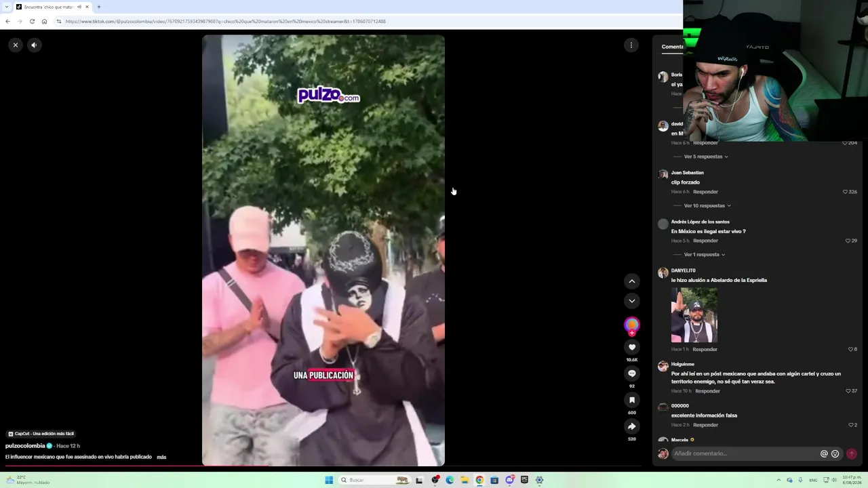Viewport: 868px width, 488px height.
Task: Open the Comentarios tab
Action: 672,47
